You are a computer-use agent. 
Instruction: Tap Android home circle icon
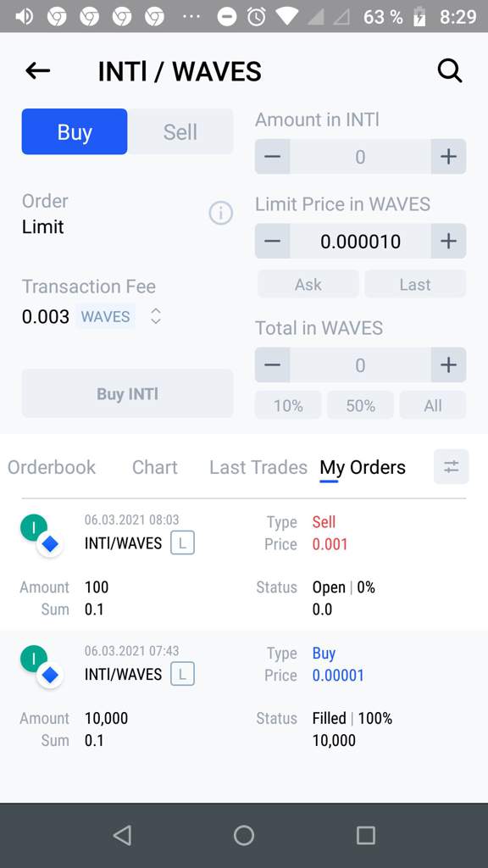(244, 835)
